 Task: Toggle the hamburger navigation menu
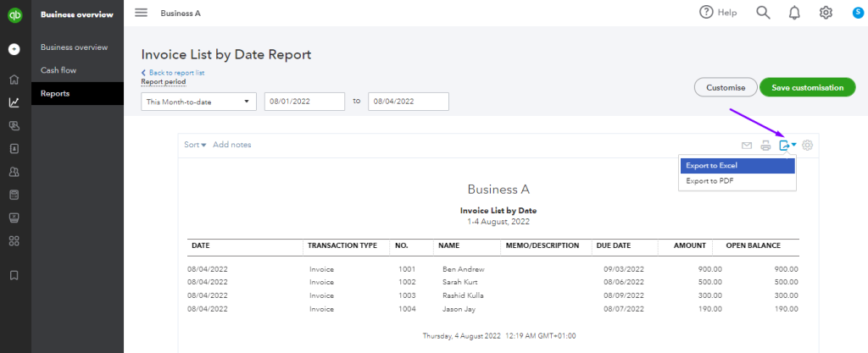(x=141, y=13)
